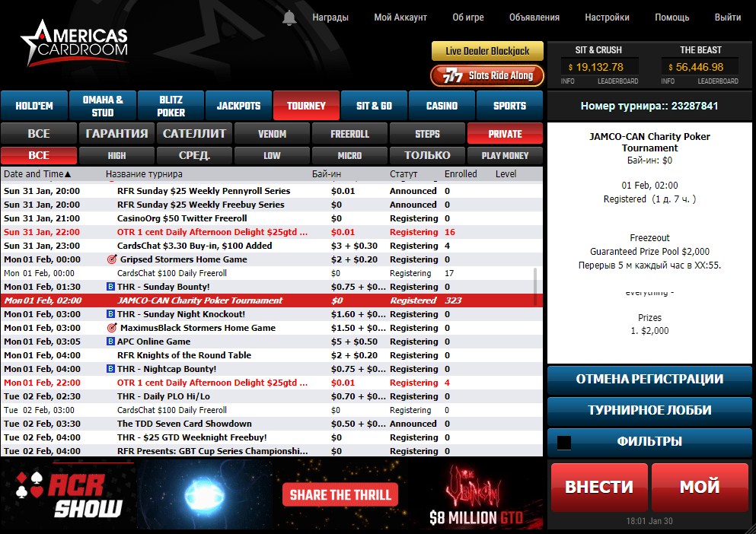Filter tournaments by VENOM
Image resolution: width=756 pixels, height=534 pixels.
pyautogui.click(x=272, y=134)
